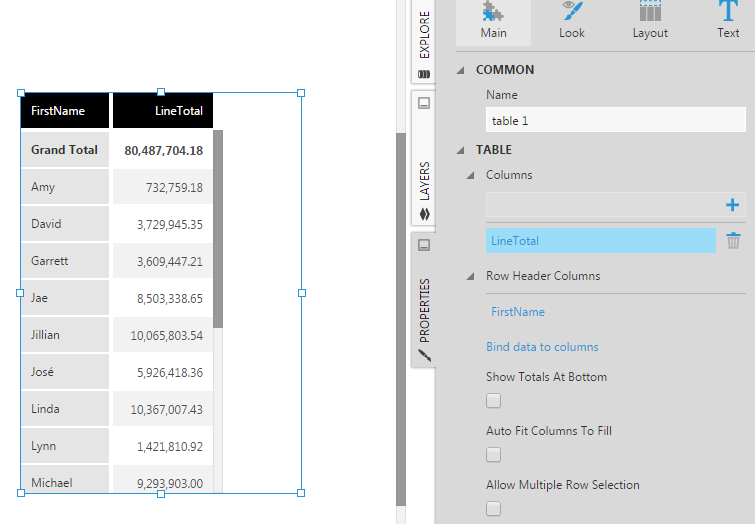Minimize the Layers panel using its box icon
This screenshot has height=524, width=755.
(424, 103)
